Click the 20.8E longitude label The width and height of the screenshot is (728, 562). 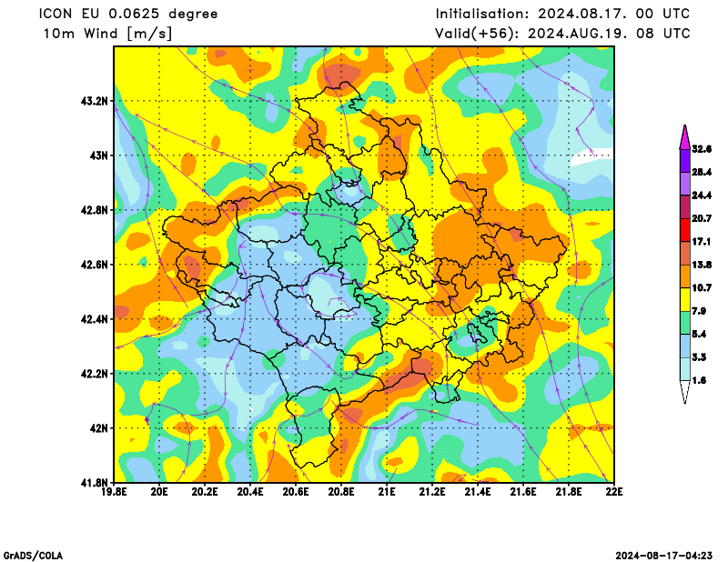click(341, 491)
